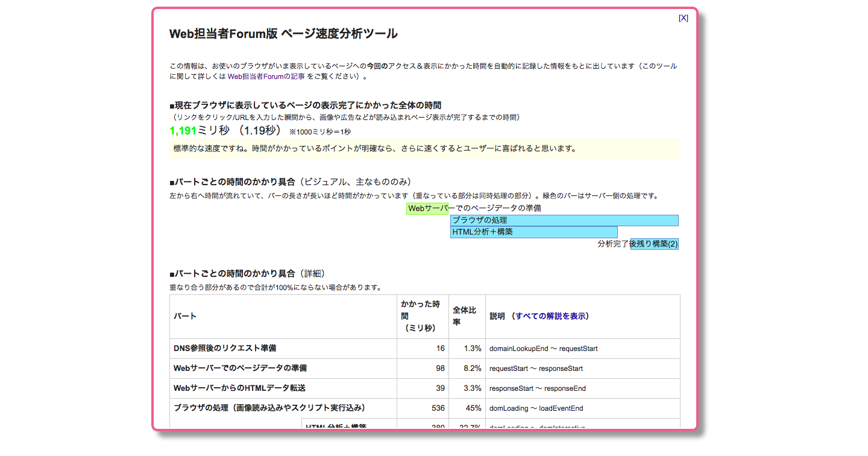The image size is (868, 456).
Task: Click the page speed tool title heading
Action: click(x=283, y=34)
